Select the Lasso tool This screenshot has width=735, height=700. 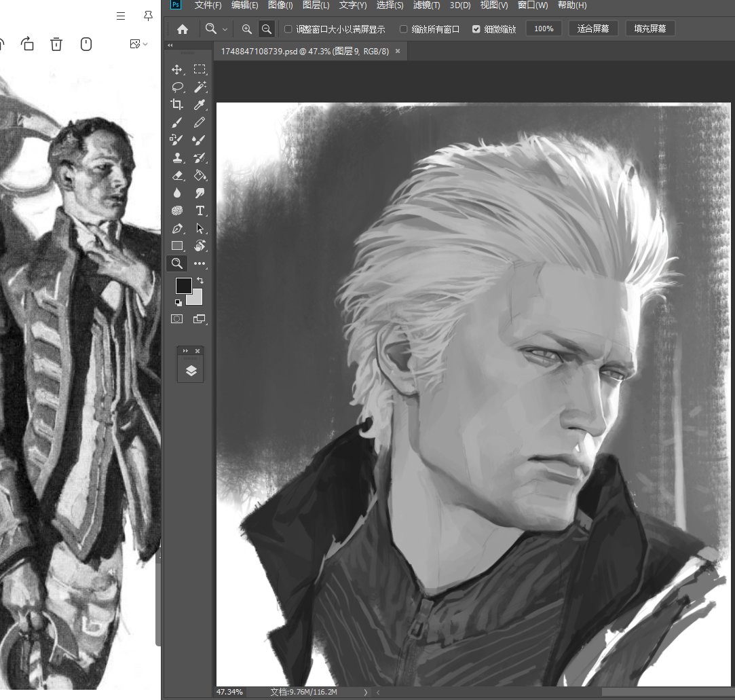click(176, 87)
